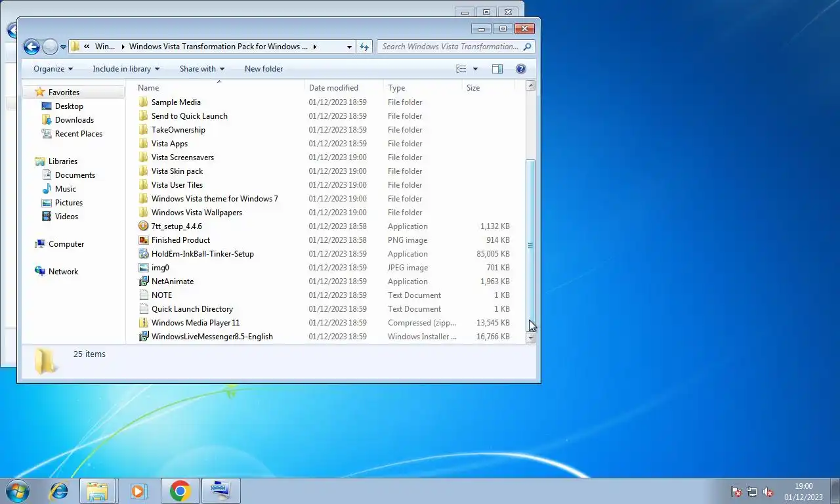Image resolution: width=840 pixels, height=504 pixels.
Task: Select the Finished Product PNG icon
Action: (x=144, y=240)
